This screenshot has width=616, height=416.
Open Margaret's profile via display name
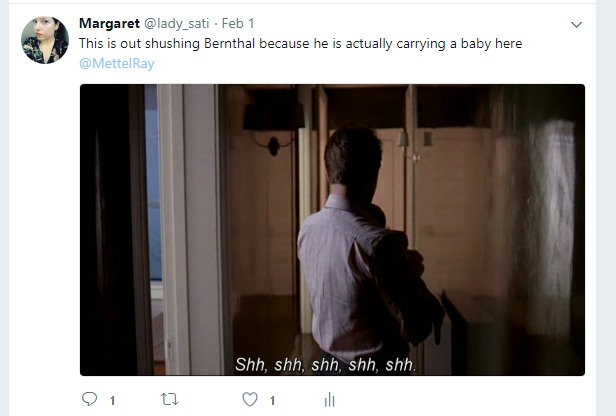coord(109,24)
